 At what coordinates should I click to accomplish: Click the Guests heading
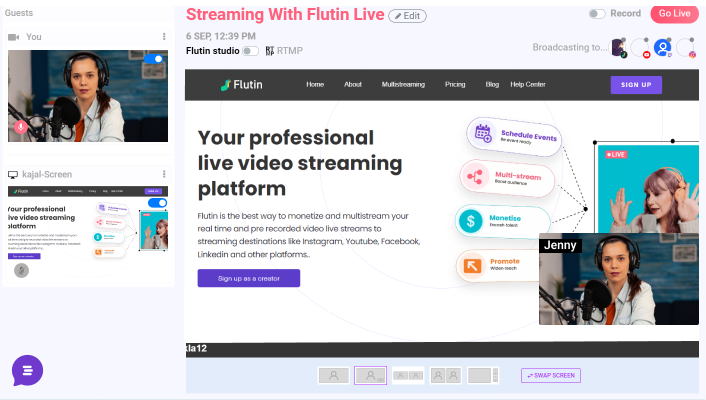tap(19, 13)
